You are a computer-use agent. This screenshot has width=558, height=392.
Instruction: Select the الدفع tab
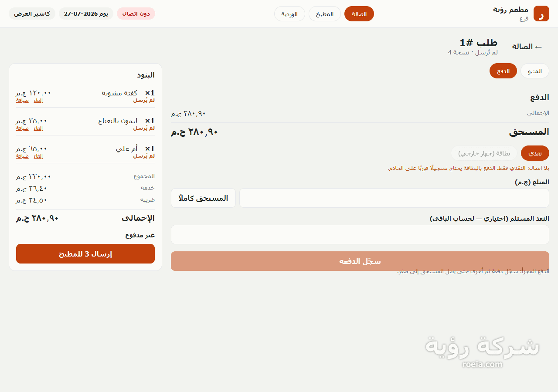coord(503,71)
